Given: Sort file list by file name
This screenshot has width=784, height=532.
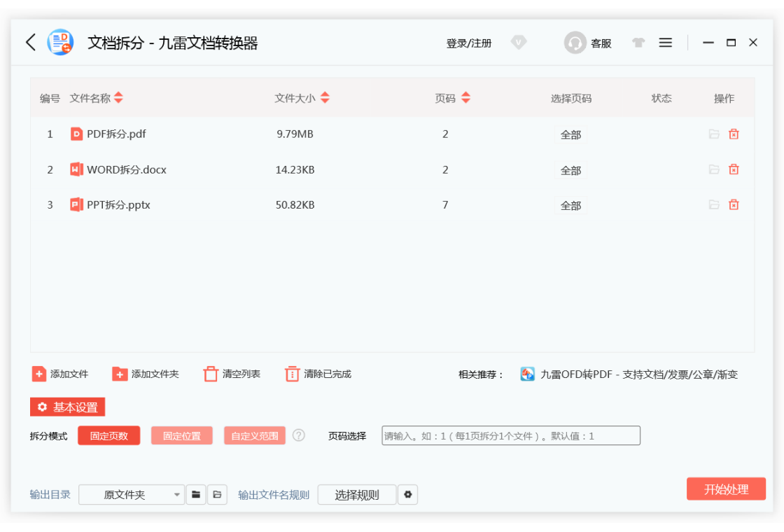Looking at the screenshot, I should [x=118, y=97].
